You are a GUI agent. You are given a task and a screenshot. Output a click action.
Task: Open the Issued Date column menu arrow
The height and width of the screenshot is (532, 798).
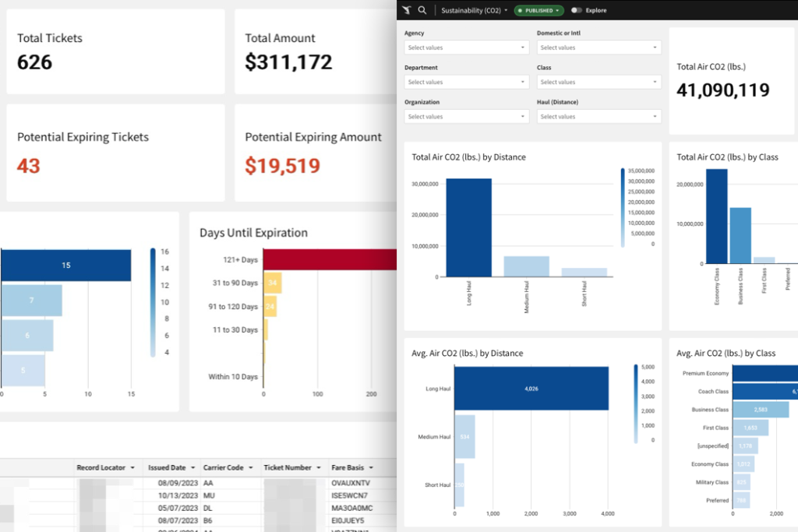(x=193, y=467)
